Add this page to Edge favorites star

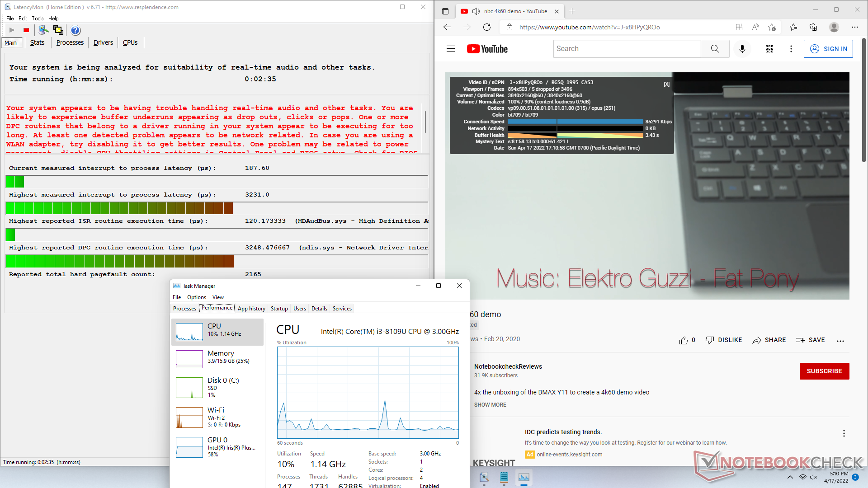click(x=772, y=27)
